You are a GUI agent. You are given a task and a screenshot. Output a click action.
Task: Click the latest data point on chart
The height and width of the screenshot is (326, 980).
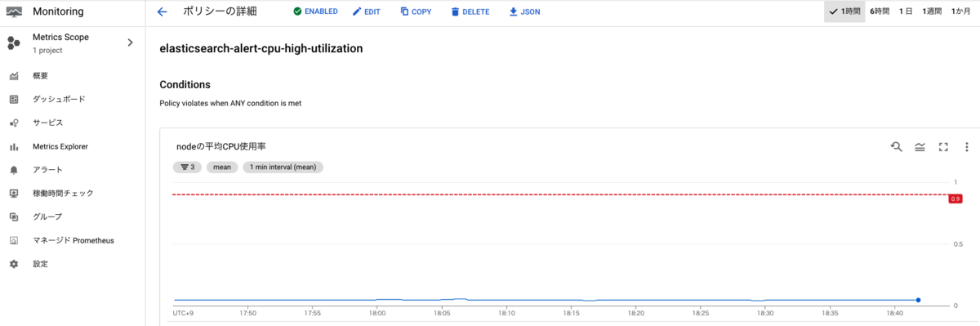[919, 300]
